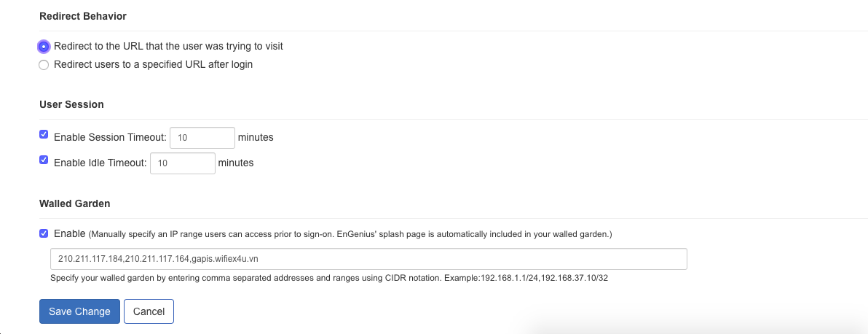
Task: Click the Save Change button
Action: pyautogui.click(x=79, y=311)
